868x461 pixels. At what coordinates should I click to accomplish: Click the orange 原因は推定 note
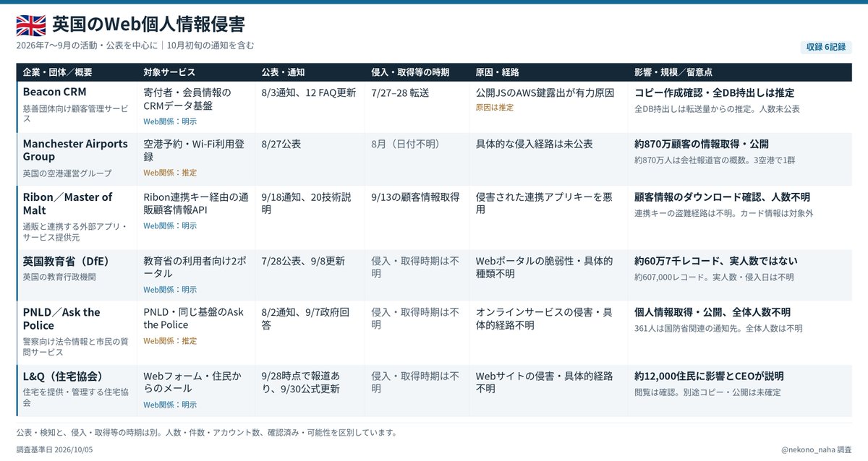tap(495, 107)
